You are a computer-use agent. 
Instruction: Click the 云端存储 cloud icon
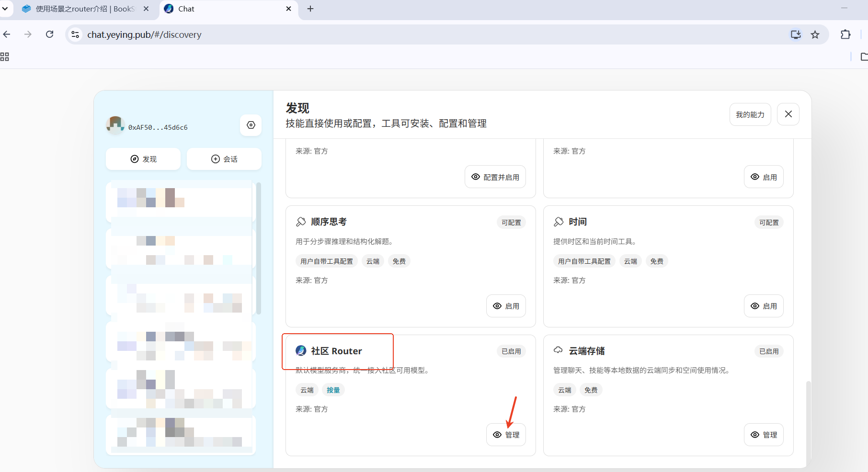point(558,350)
